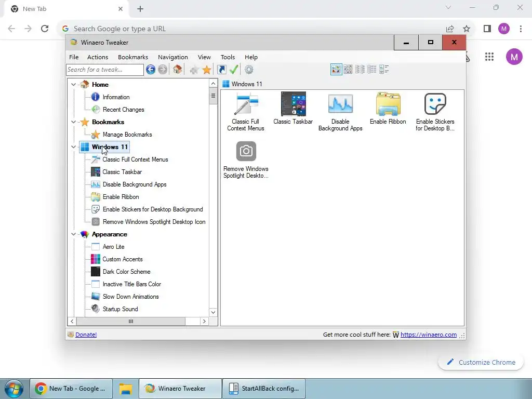This screenshot has height=399, width=532.
Task: Open File Explorer from the taskbar
Action: tap(125, 389)
